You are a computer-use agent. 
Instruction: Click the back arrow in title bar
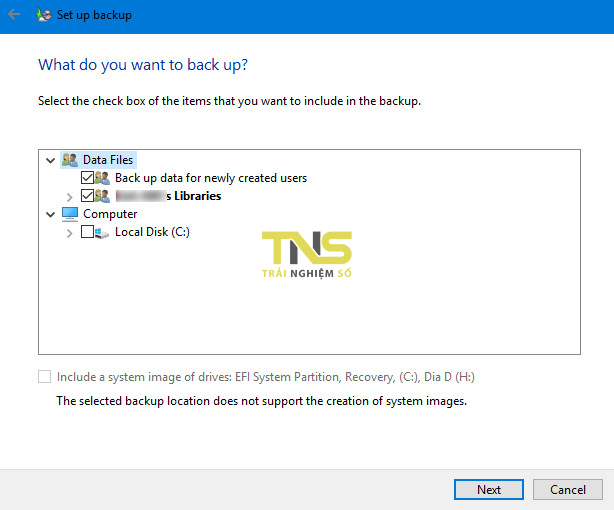[x=14, y=15]
